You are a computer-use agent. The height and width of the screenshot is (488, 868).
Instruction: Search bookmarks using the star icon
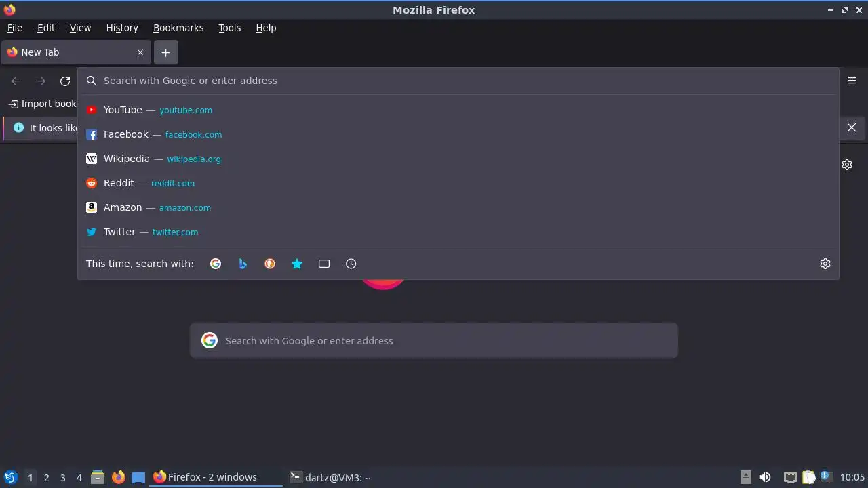tap(297, 264)
